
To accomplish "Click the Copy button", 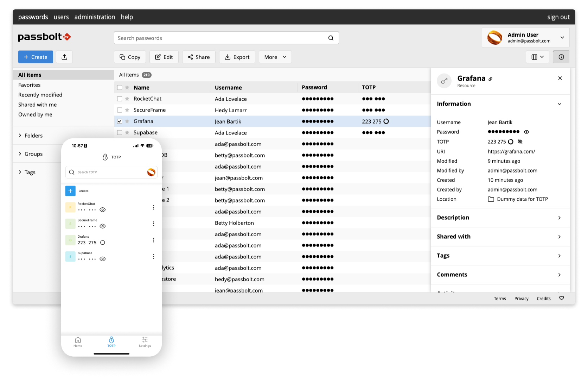I will click(130, 57).
